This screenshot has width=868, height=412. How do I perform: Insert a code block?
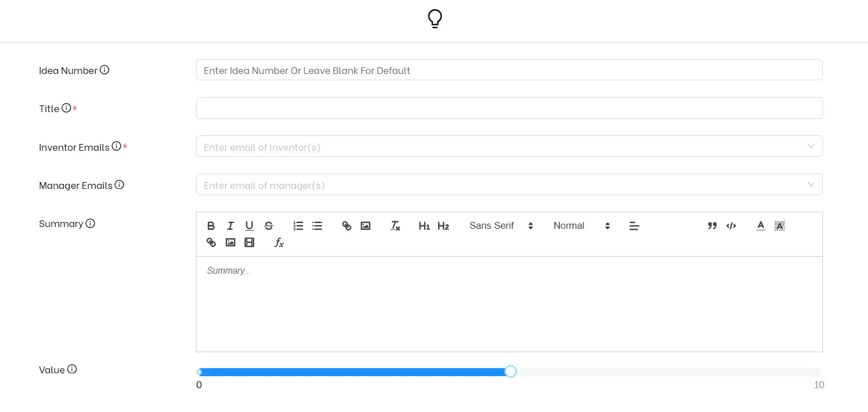click(x=731, y=226)
